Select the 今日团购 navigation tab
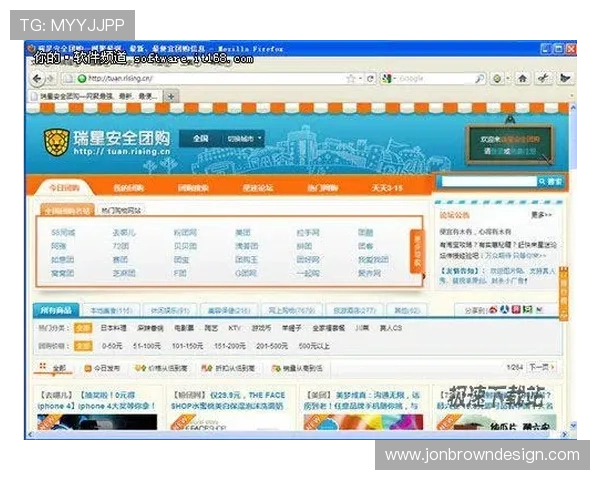 [64, 188]
